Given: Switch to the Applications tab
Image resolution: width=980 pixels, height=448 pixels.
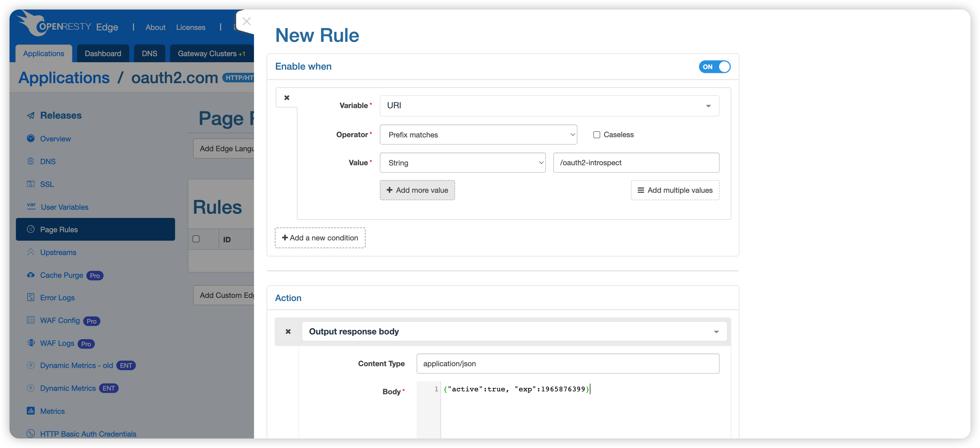Looking at the screenshot, I should coord(44,54).
